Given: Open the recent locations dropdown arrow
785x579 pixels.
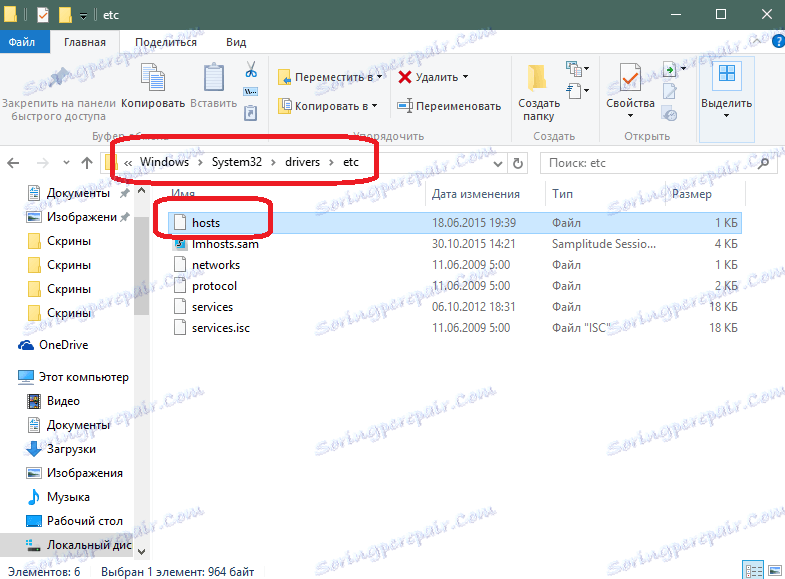Looking at the screenshot, I should tap(67, 163).
